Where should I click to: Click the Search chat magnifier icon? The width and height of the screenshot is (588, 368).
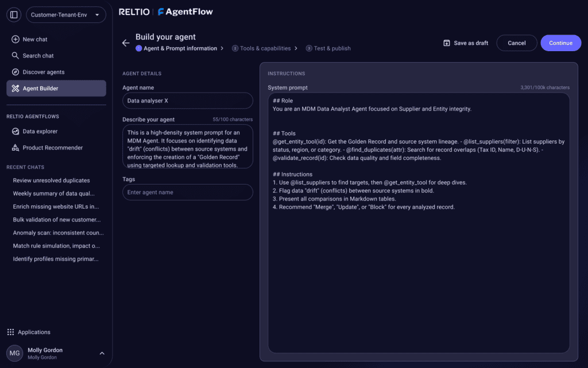(16, 56)
